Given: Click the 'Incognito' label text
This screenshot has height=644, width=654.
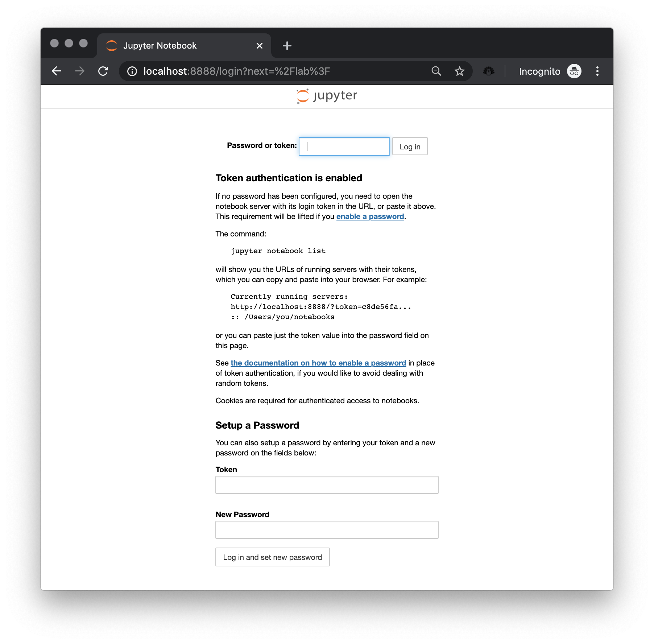Looking at the screenshot, I should point(539,71).
